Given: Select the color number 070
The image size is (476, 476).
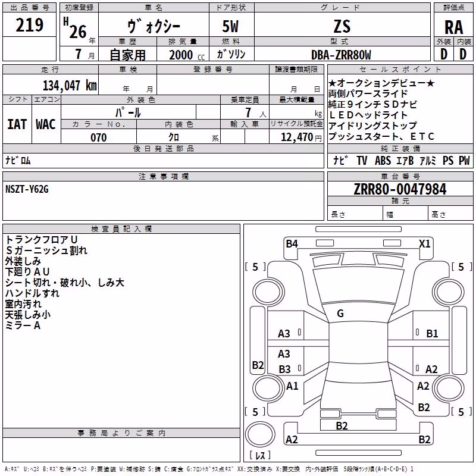Looking at the screenshot, I should [99, 137].
